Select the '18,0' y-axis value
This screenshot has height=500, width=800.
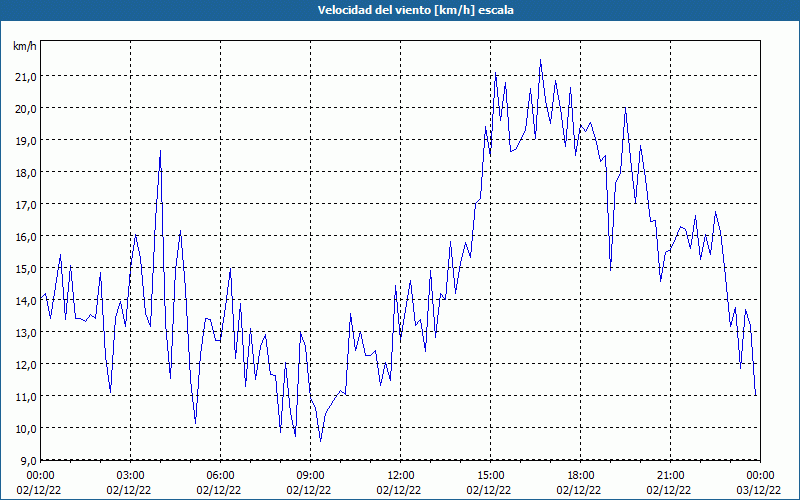(x=25, y=172)
